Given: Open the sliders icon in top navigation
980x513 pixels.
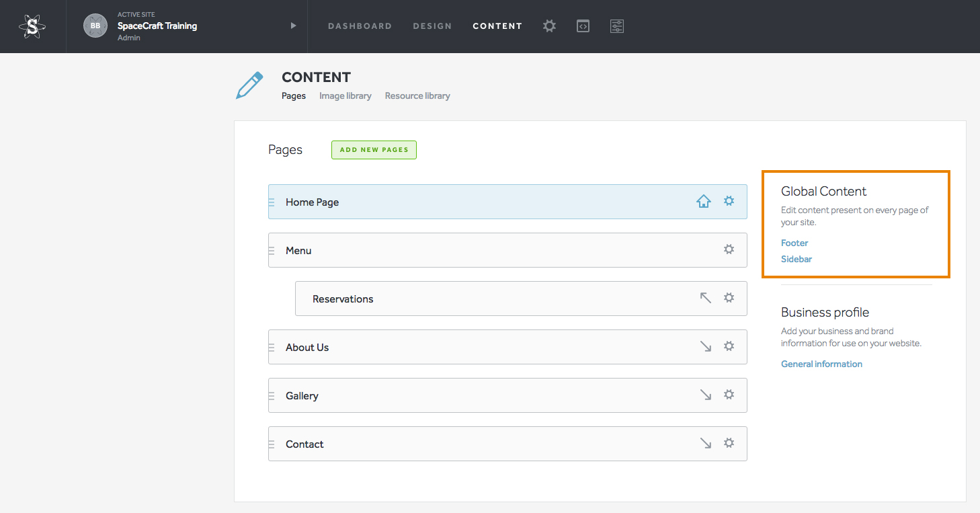Looking at the screenshot, I should tap(617, 26).
